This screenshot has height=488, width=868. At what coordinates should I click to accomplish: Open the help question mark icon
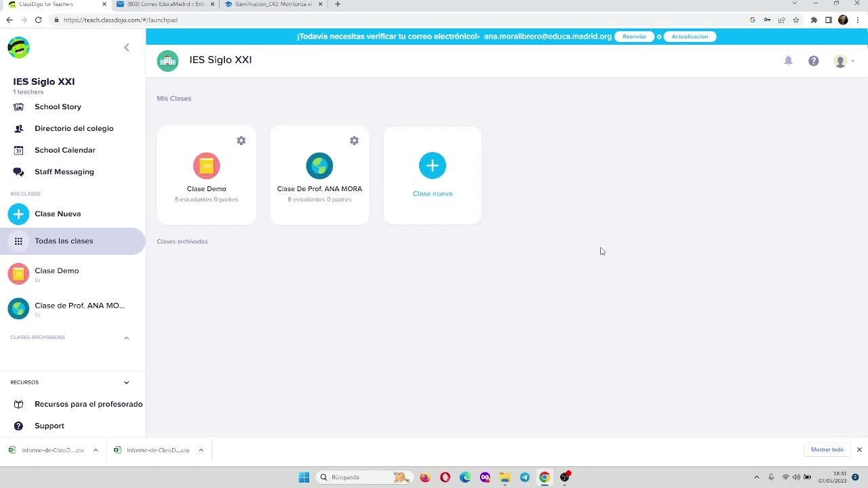[x=814, y=61]
